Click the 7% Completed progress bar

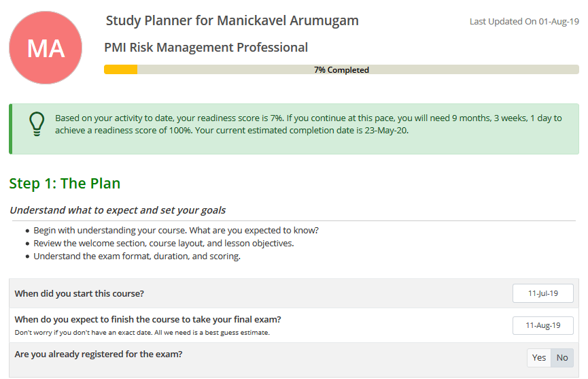pos(341,69)
